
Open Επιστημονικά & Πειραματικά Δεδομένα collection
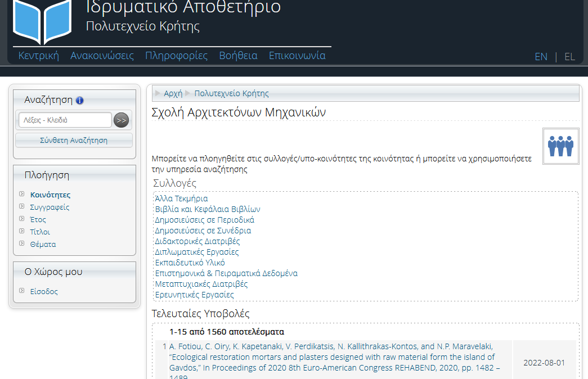227,273
